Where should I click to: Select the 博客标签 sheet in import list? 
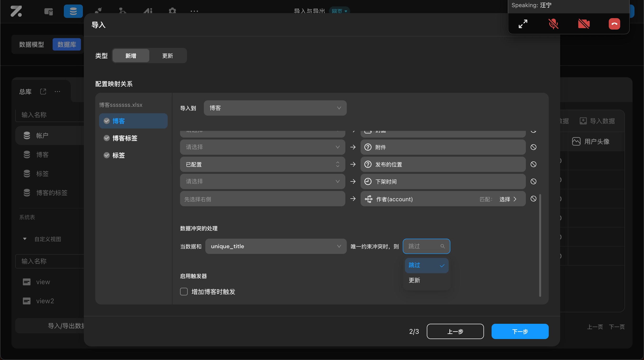(x=133, y=138)
